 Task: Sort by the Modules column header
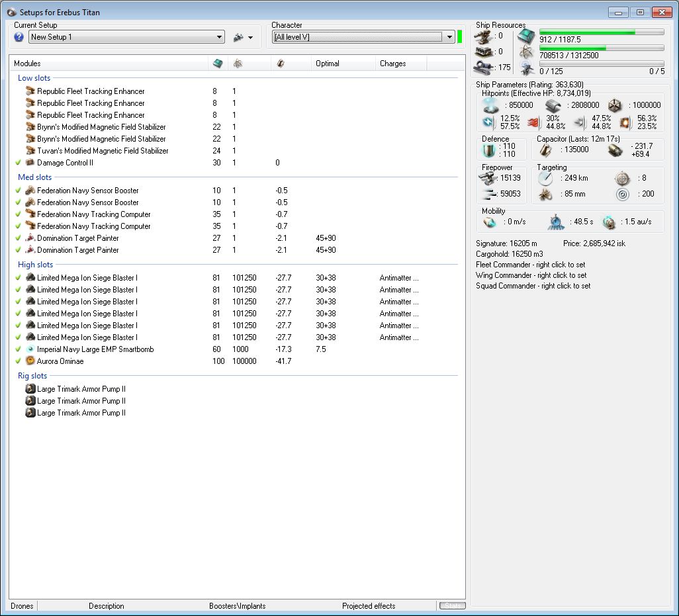pyautogui.click(x=27, y=64)
